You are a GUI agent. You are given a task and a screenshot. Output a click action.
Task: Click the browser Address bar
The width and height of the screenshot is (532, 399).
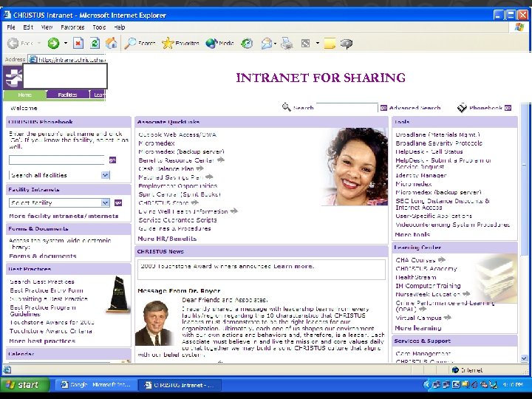[x=67, y=59]
